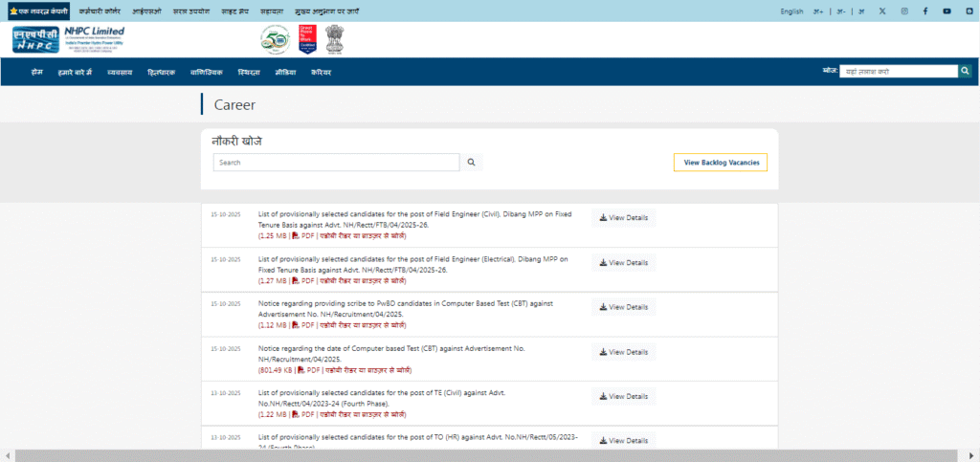
Task: Increase font size with अ+ control
Action: click(x=818, y=11)
